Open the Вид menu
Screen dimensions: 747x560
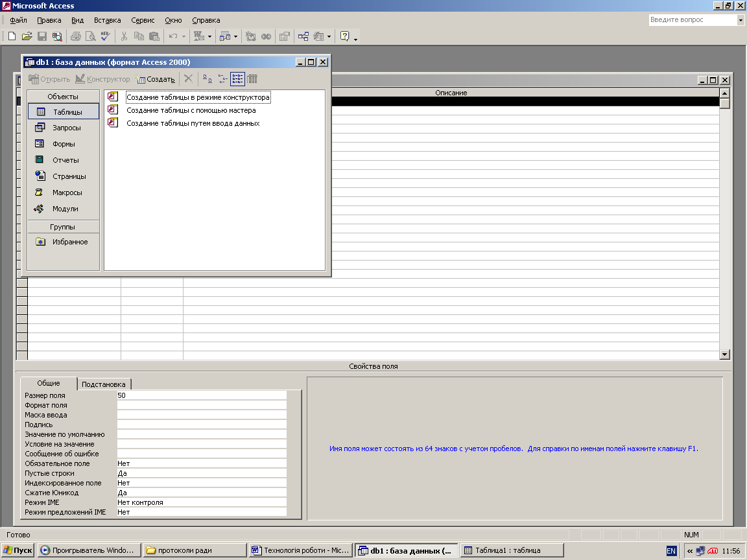tap(78, 20)
